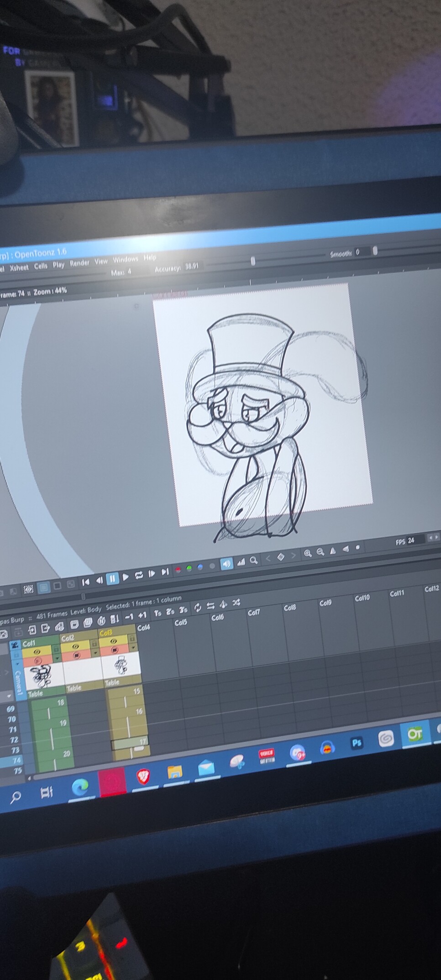Increase step with the +1 button

142,615
